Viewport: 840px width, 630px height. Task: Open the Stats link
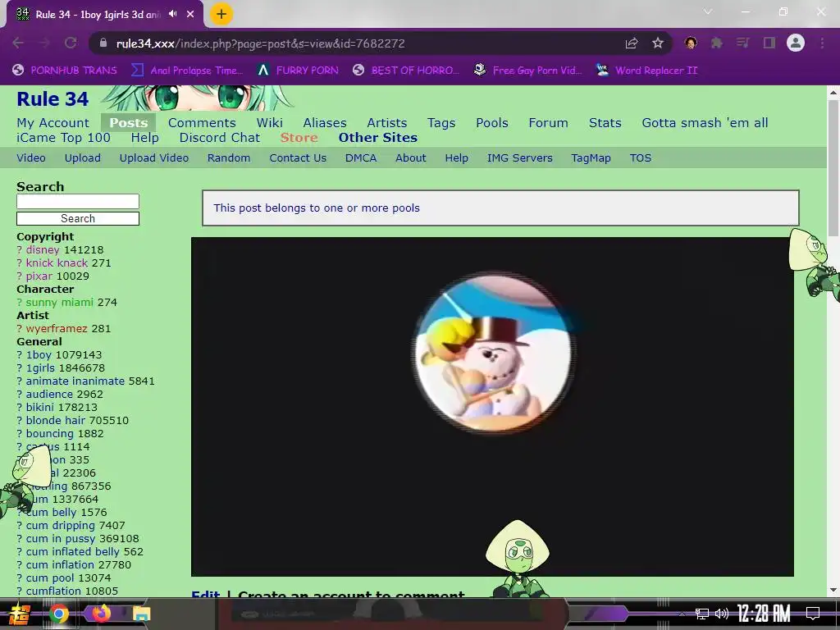[x=605, y=123]
